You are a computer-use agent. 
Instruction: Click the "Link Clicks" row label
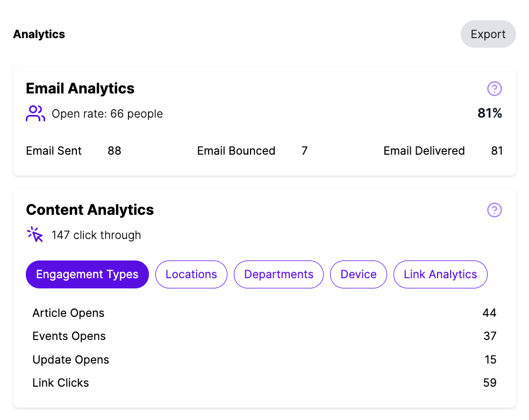(x=61, y=383)
